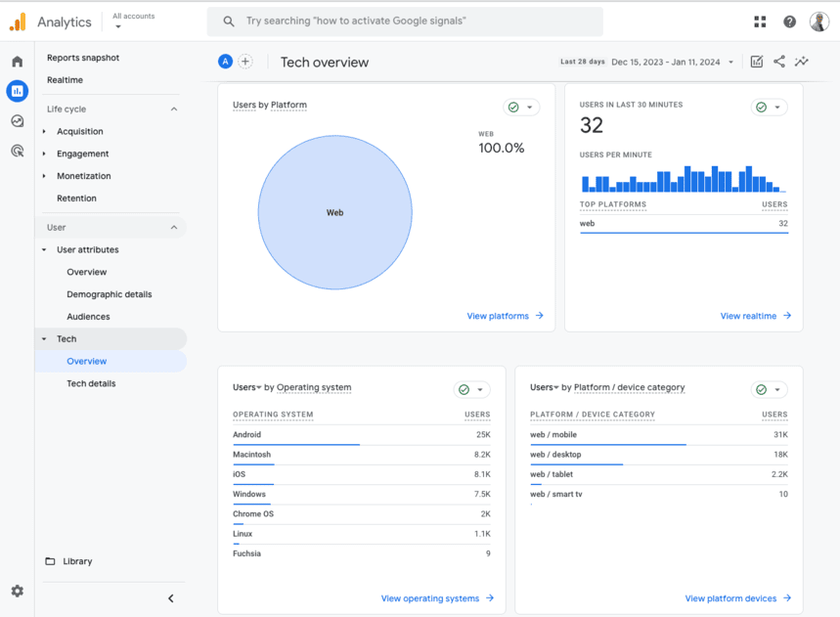Click the web / mobile row
The image size is (840, 617).
click(x=659, y=435)
